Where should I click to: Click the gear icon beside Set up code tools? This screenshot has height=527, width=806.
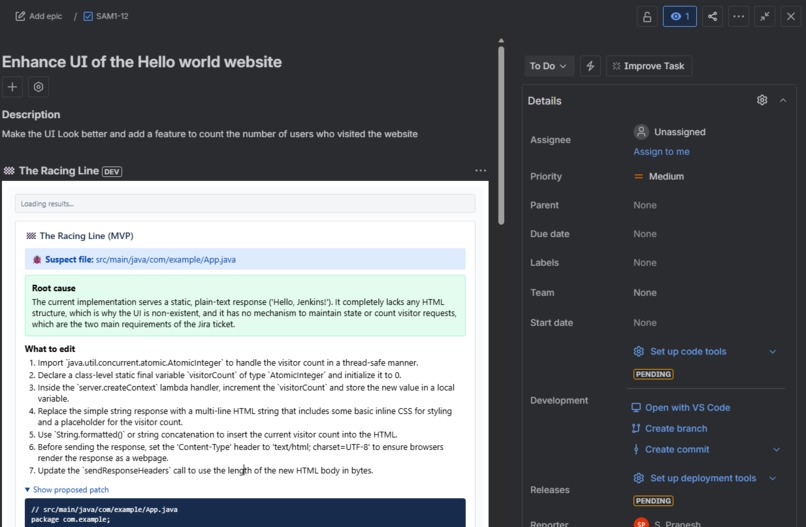[638, 352]
